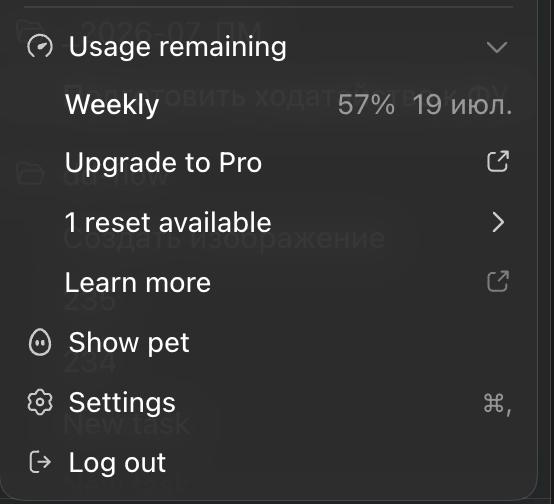Click the ⌘, shortcut hint for Settings

coord(497,403)
